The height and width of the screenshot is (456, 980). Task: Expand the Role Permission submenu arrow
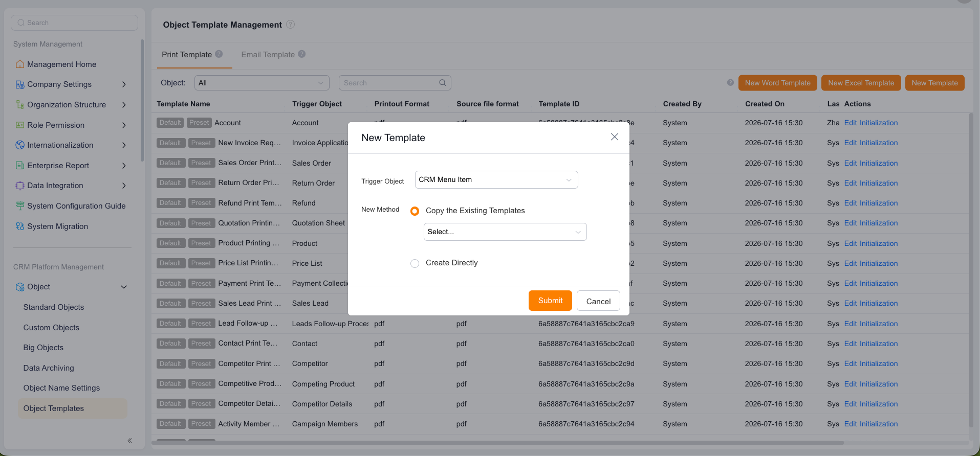(x=124, y=125)
